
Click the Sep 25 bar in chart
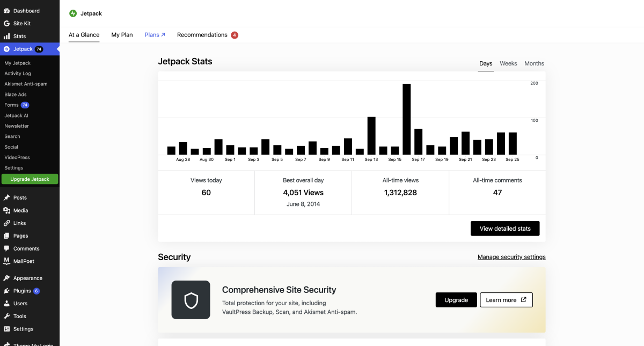pyautogui.click(x=513, y=144)
